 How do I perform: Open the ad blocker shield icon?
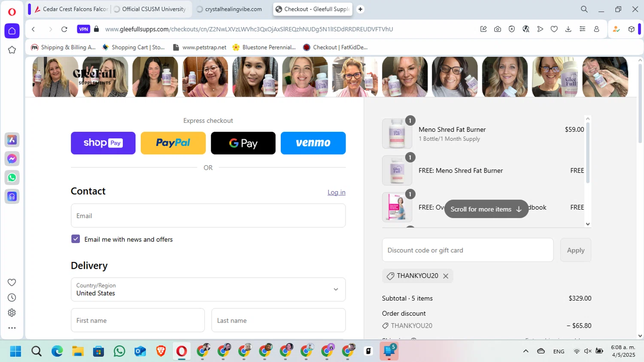pyautogui.click(x=512, y=29)
